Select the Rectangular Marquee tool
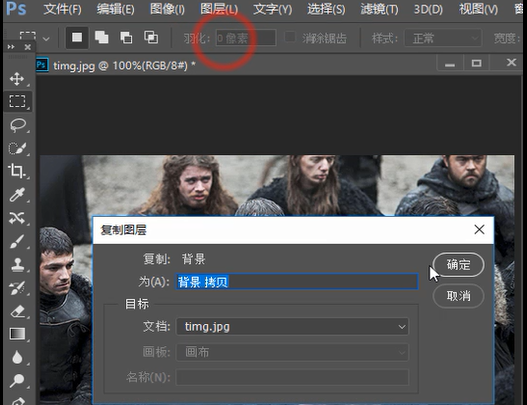Screen dimensions: 527x405 pos(17,101)
